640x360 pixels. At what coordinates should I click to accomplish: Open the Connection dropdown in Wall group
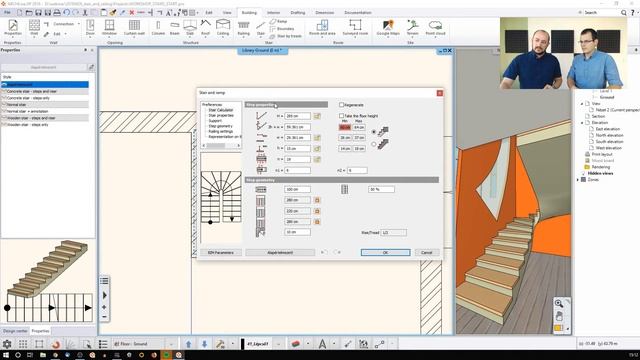click(x=79, y=24)
